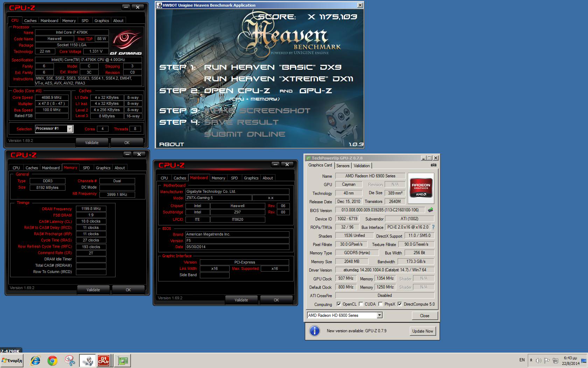Launch Google Chrome from the taskbar

click(52, 361)
